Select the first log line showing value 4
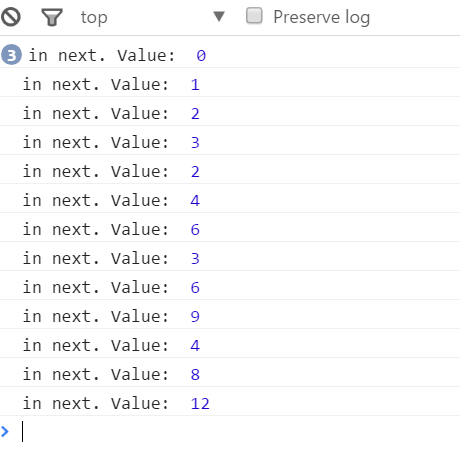Image resolution: width=460 pixels, height=453 pixels. (230, 200)
